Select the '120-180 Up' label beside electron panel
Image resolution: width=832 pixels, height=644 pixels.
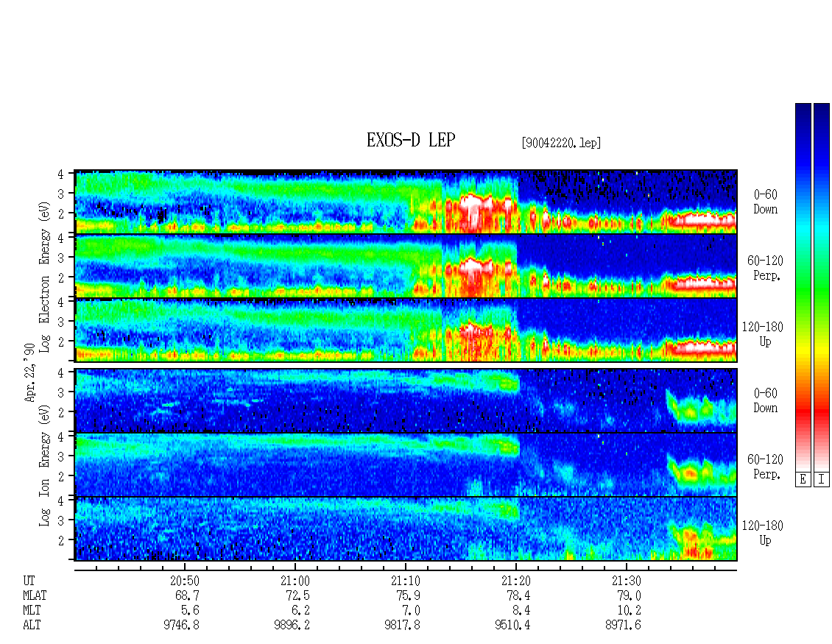pos(762,335)
